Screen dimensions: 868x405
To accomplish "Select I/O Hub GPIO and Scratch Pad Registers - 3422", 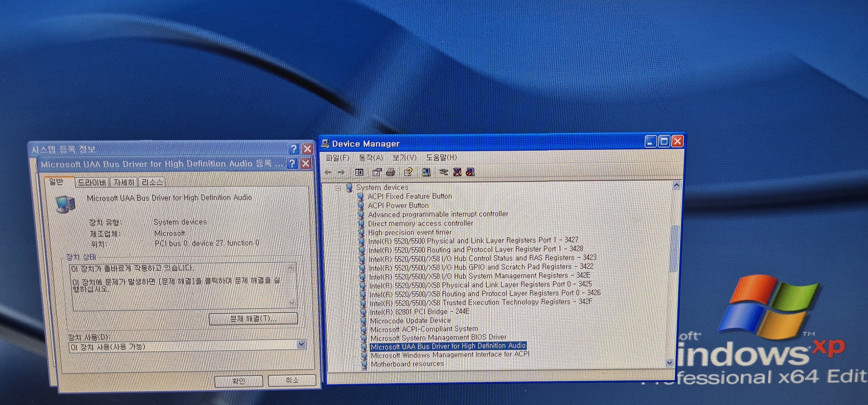I will pyautogui.click(x=481, y=267).
